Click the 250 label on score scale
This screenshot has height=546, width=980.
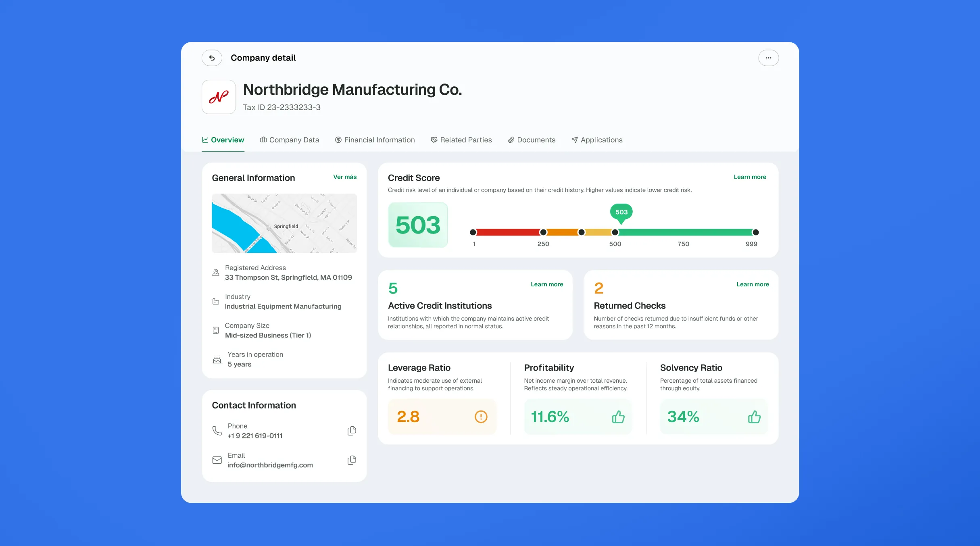pyautogui.click(x=543, y=244)
